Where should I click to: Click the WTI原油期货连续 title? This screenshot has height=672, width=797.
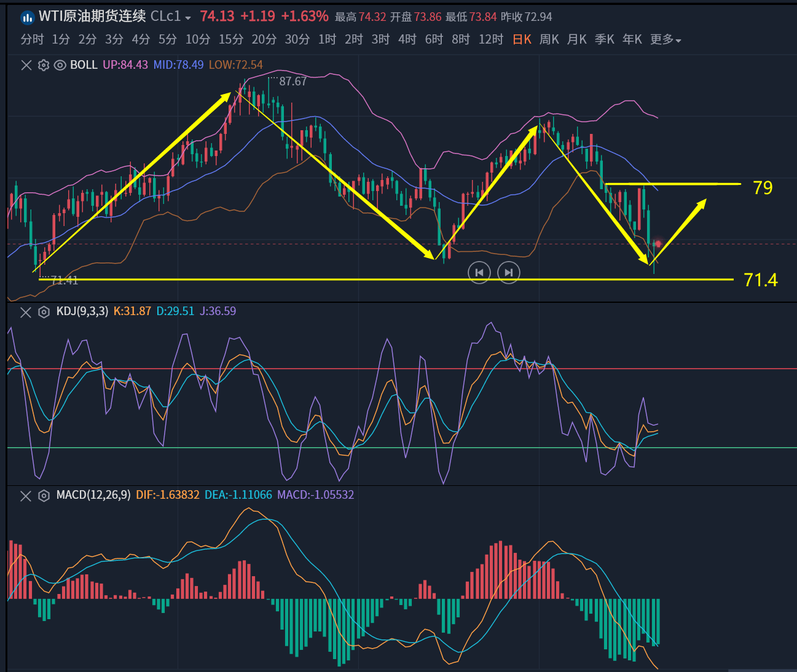[92, 17]
